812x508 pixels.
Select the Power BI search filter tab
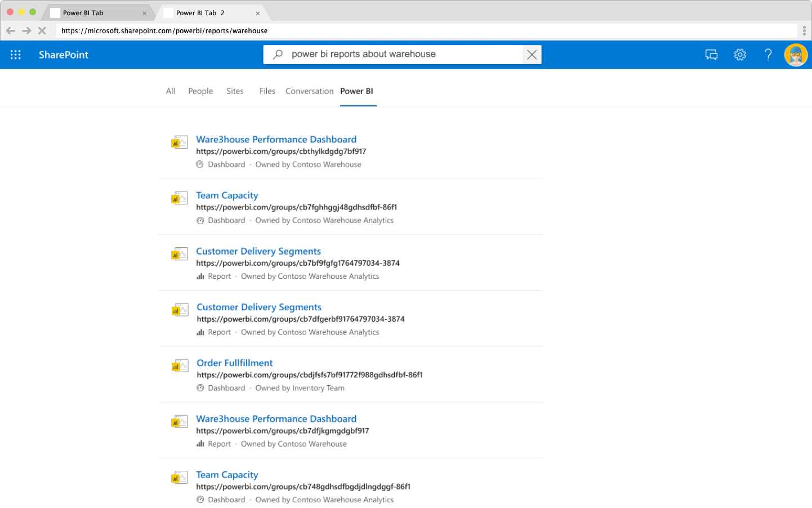click(357, 91)
